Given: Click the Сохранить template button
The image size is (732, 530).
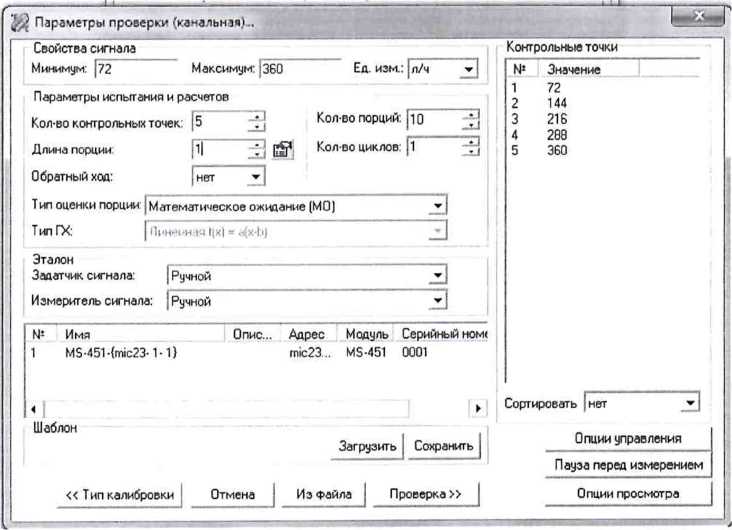Looking at the screenshot, I should coord(443,446).
